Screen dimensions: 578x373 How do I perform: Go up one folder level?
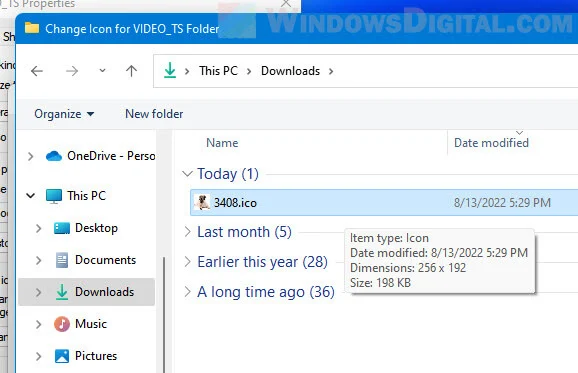(x=131, y=71)
